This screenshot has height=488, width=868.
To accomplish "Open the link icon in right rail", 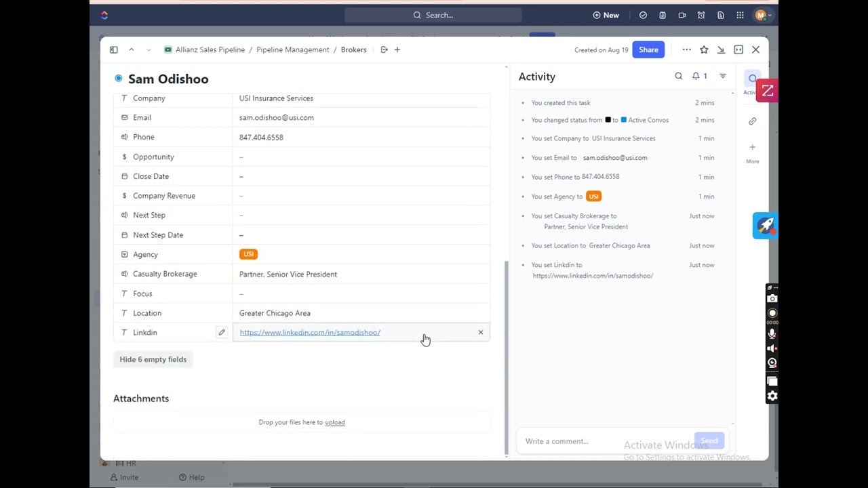I will 753,121.
